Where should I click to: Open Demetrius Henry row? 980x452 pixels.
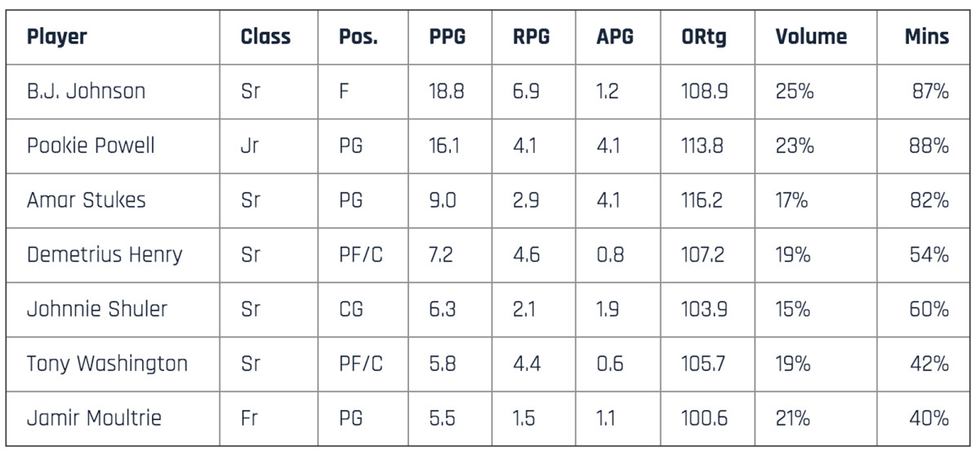pyautogui.click(x=104, y=255)
